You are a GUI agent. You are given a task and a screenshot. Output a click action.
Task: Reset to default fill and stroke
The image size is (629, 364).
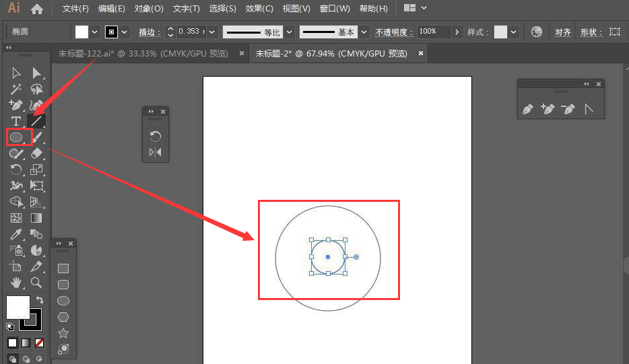tap(10, 327)
